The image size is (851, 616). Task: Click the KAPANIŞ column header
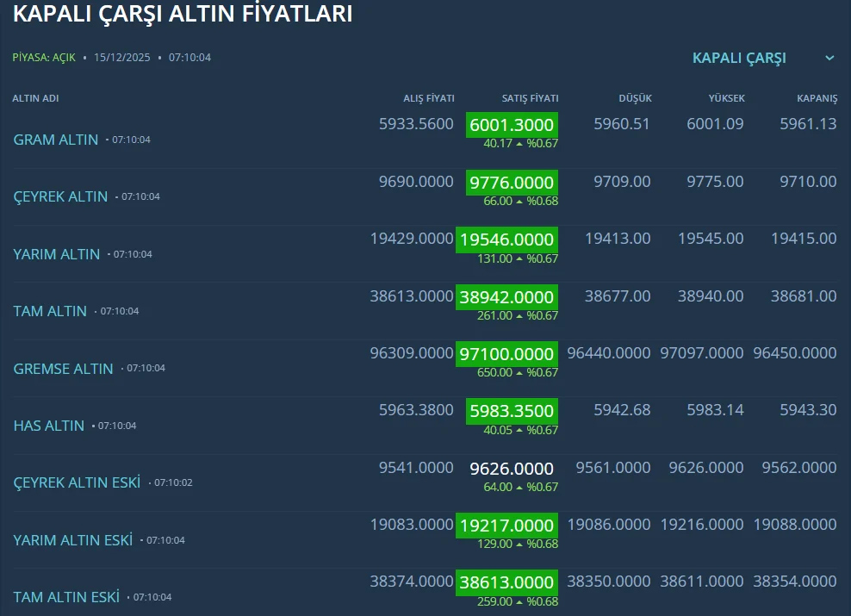817,98
